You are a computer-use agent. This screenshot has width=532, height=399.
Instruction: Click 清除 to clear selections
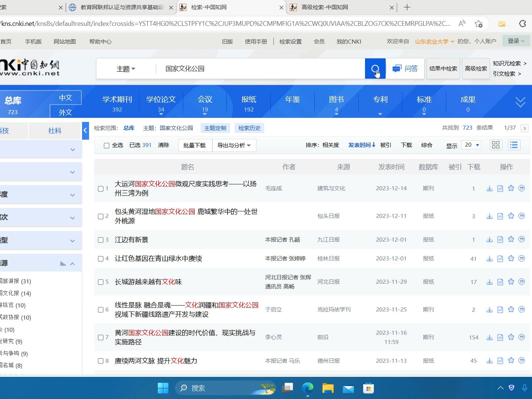(163, 145)
